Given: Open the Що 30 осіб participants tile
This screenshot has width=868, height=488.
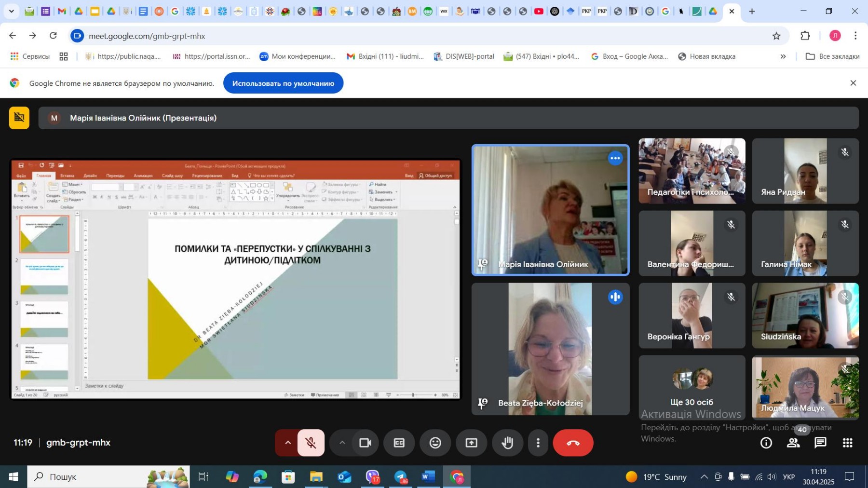Looking at the screenshot, I should (692, 387).
